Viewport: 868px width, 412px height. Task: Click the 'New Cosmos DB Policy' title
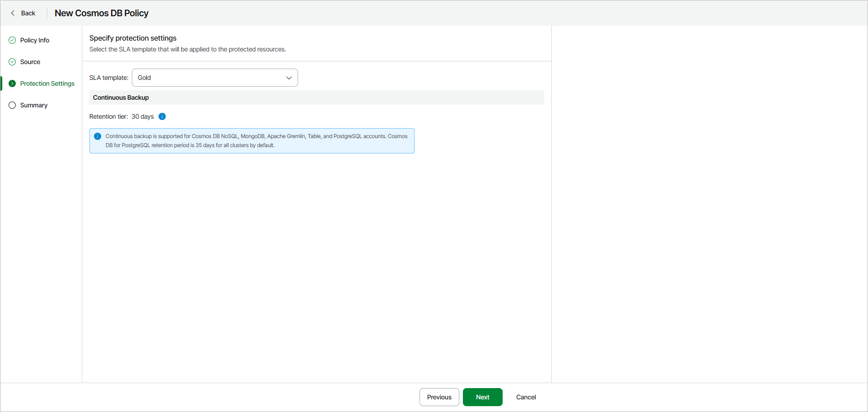click(x=102, y=13)
